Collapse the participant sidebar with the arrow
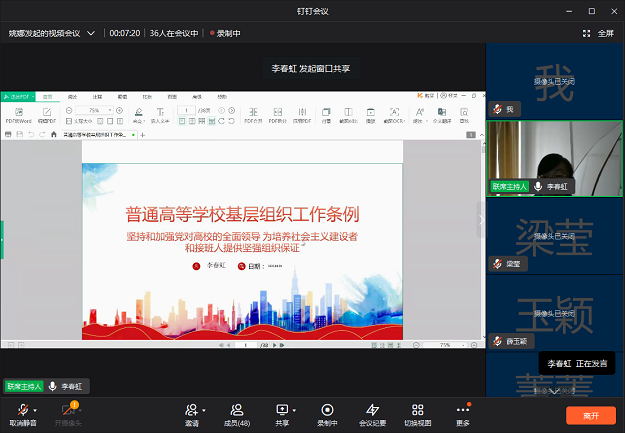This screenshot has height=433, width=625. click(x=481, y=218)
